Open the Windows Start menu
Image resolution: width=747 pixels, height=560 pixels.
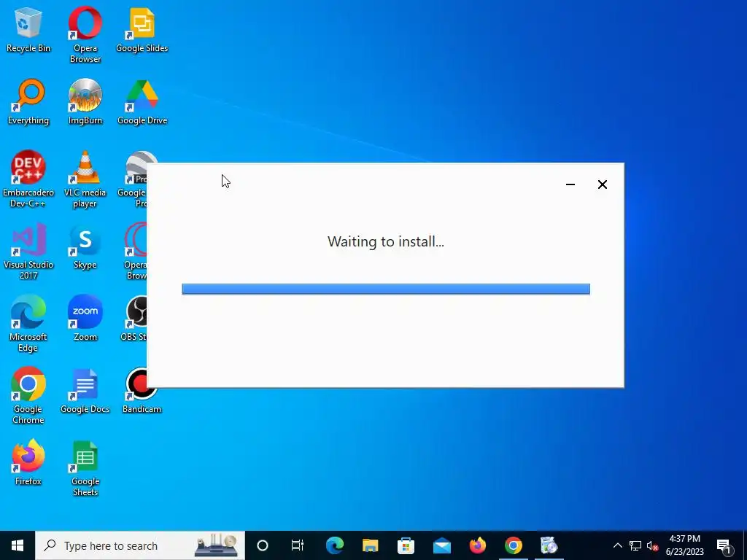tap(18, 545)
